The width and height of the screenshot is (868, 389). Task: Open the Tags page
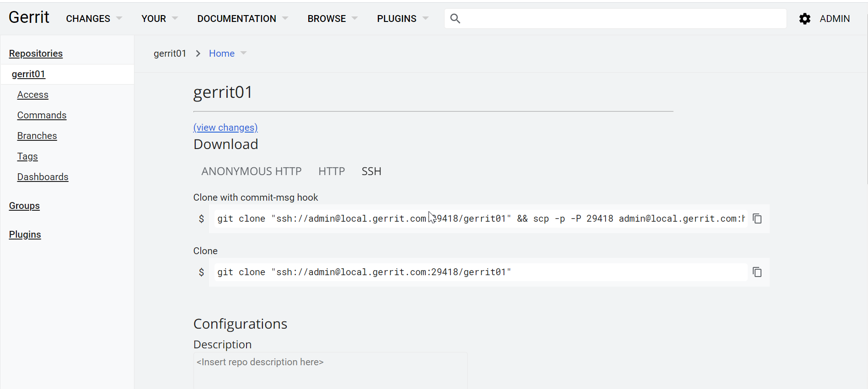[x=27, y=156]
